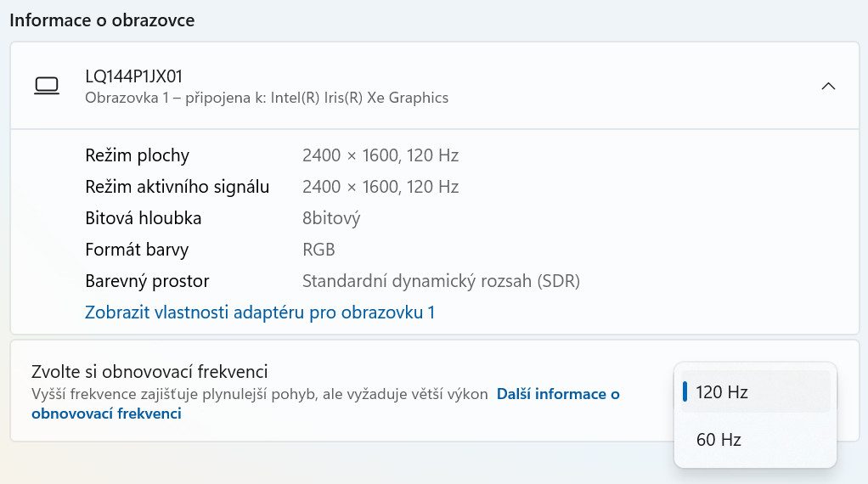Click the Zvolte si obnovovací frekvenci title
Viewport: 868px width, 484px height.
click(x=149, y=371)
